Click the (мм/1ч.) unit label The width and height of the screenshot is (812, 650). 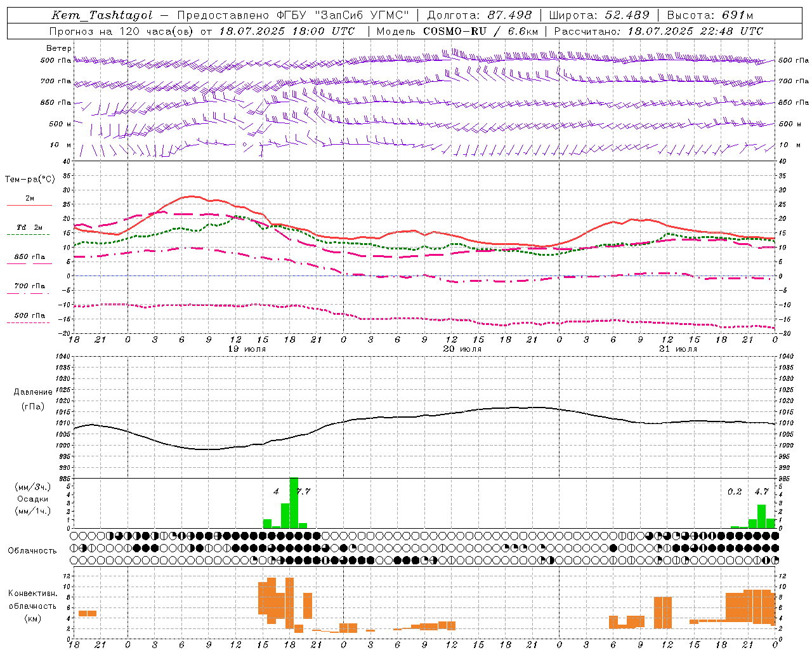[x=33, y=511]
